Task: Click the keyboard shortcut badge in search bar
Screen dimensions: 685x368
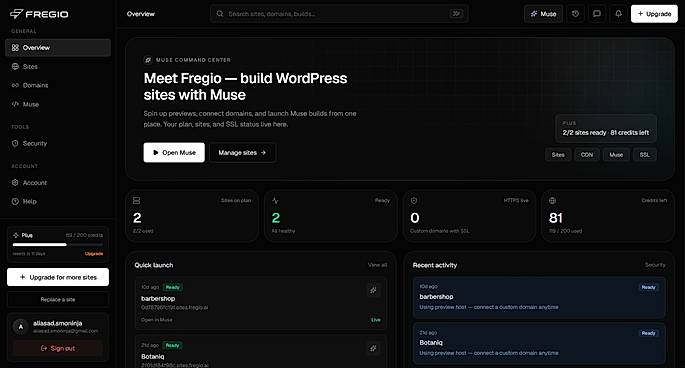Action: click(x=456, y=14)
